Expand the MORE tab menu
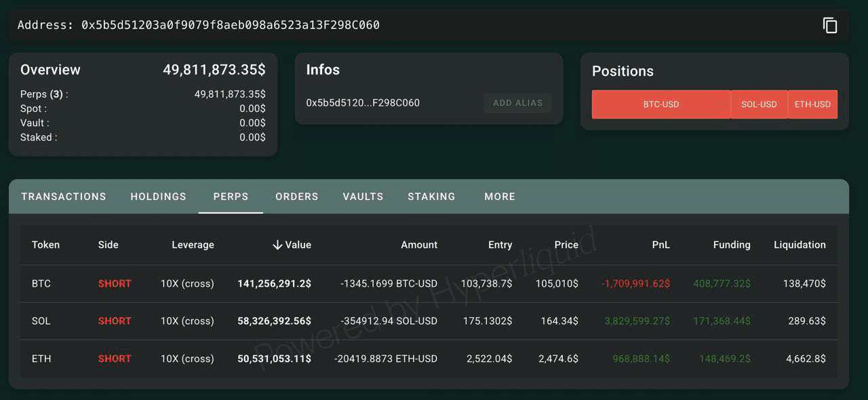The width and height of the screenshot is (868, 400). click(x=500, y=197)
